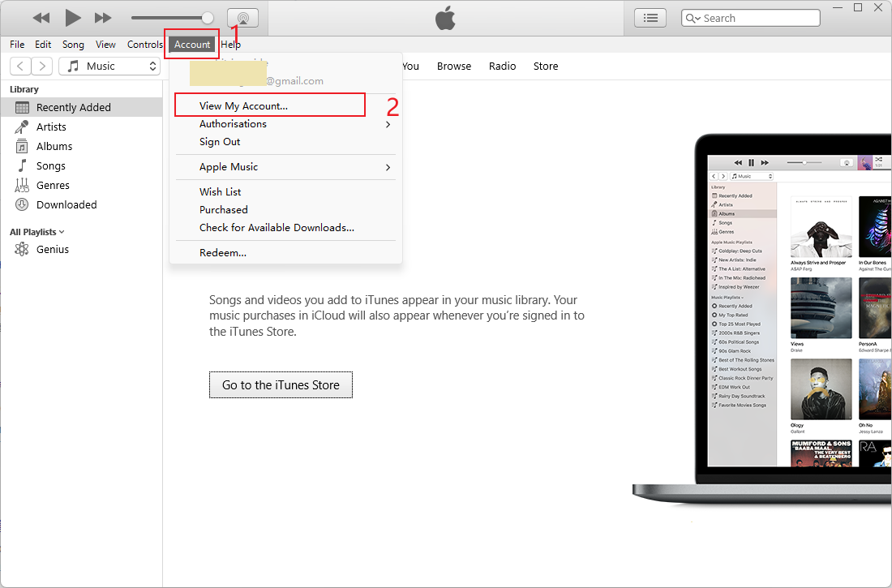The width and height of the screenshot is (892, 588).
Task: Switch to the Store tab
Action: click(x=546, y=66)
